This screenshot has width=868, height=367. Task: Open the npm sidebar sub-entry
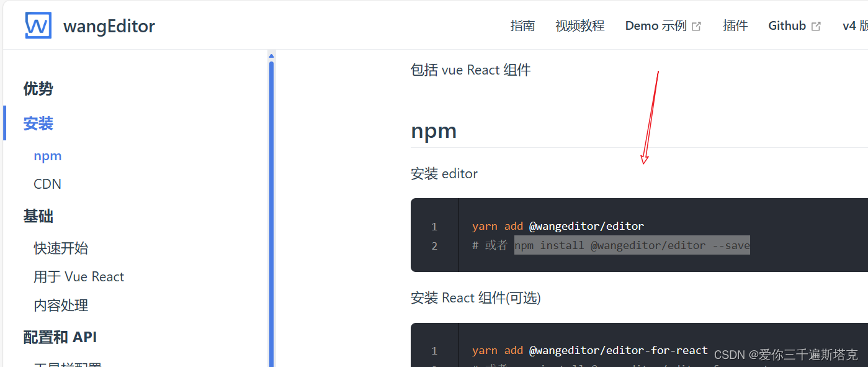(48, 156)
